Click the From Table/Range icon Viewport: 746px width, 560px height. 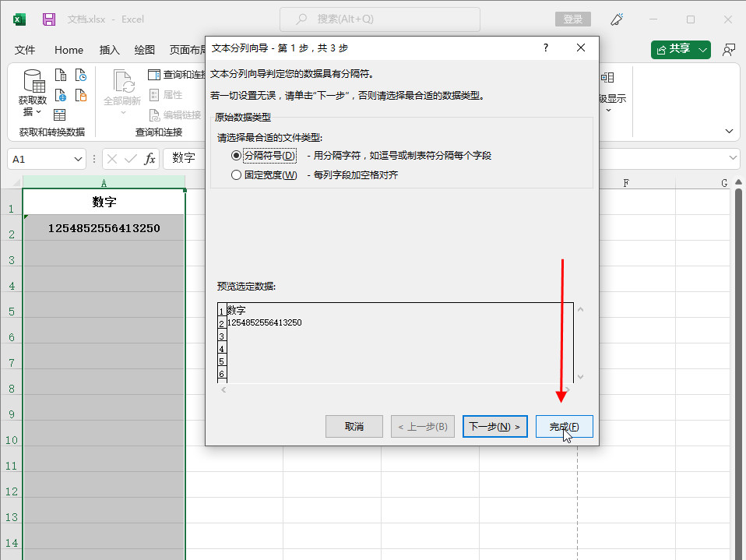(x=61, y=114)
